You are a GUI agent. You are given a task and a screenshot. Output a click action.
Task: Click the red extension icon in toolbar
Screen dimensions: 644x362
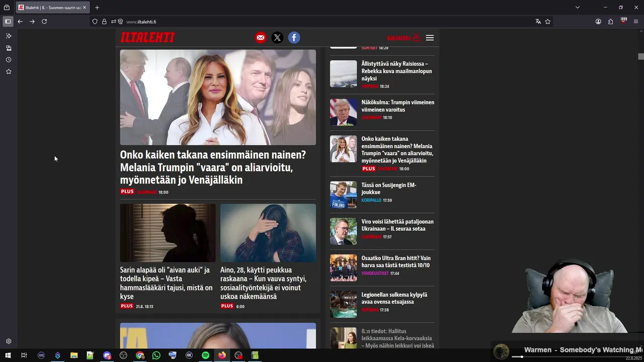pyautogui.click(x=624, y=21)
